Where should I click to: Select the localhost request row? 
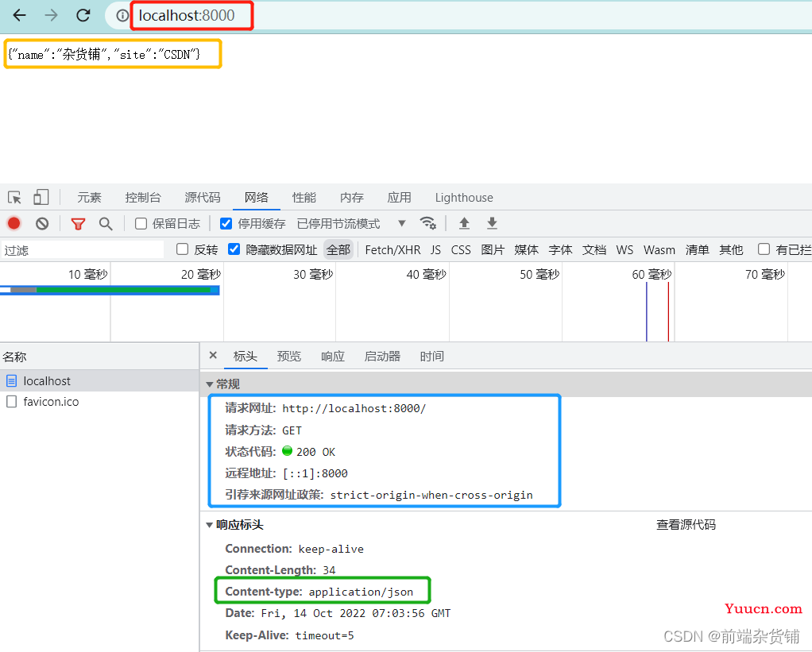(99, 381)
